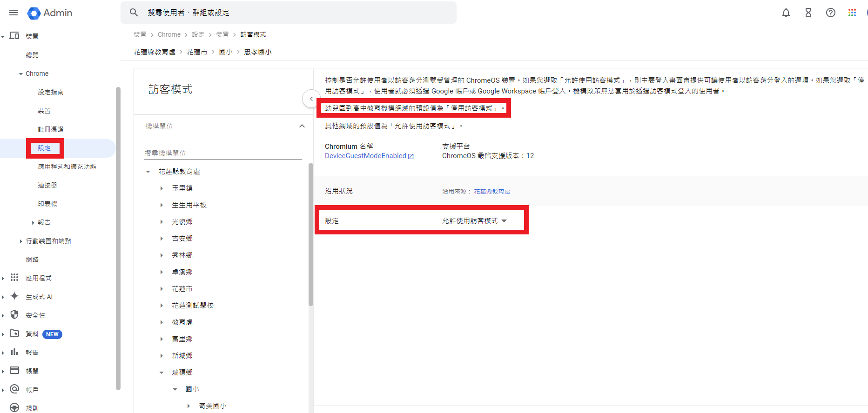Open the hourglass tasks icon

tap(808, 13)
